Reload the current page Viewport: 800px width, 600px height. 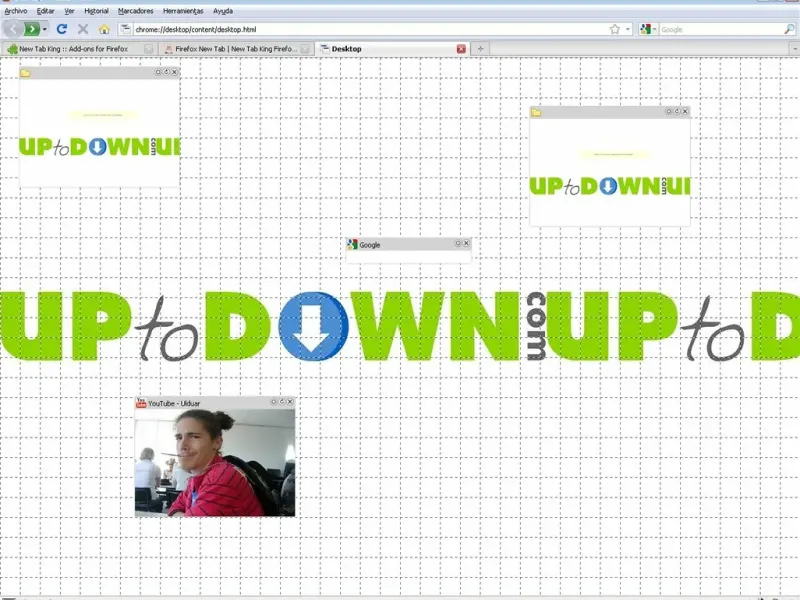click(62, 29)
